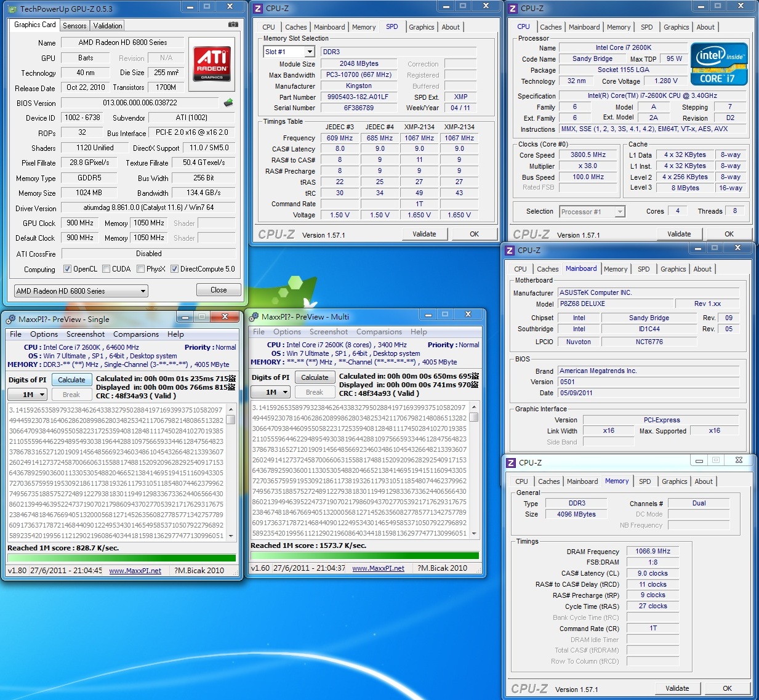Click the MaxxPI Multi window title icon

(254, 316)
